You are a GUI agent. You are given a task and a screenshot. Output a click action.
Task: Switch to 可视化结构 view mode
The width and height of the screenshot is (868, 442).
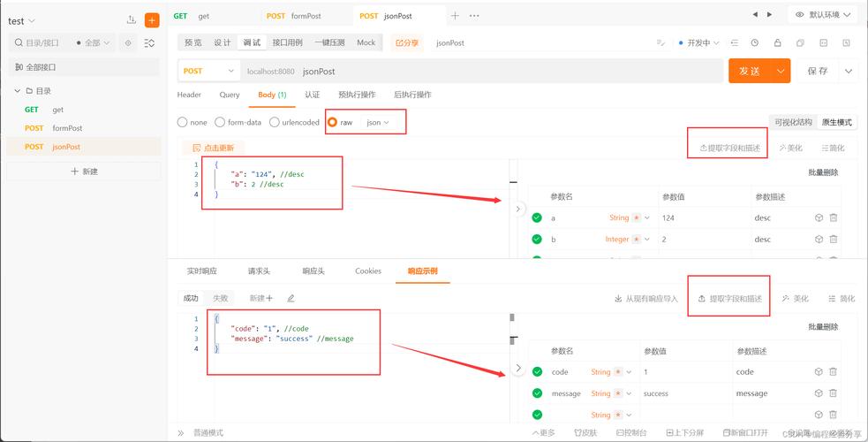click(793, 122)
